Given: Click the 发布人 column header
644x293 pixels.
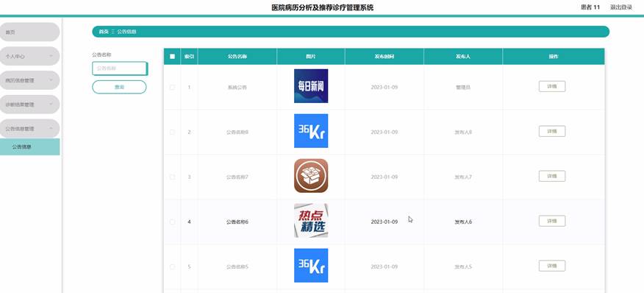Looking at the screenshot, I should [x=463, y=57].
